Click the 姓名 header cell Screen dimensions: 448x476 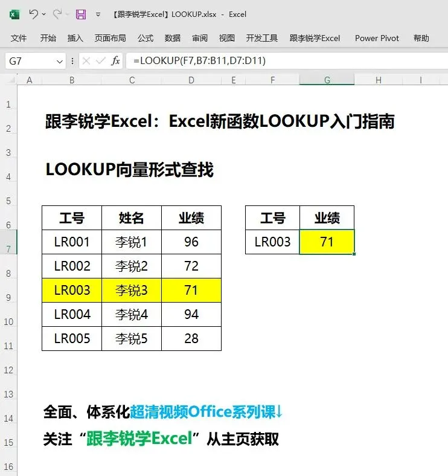(132, 217)
